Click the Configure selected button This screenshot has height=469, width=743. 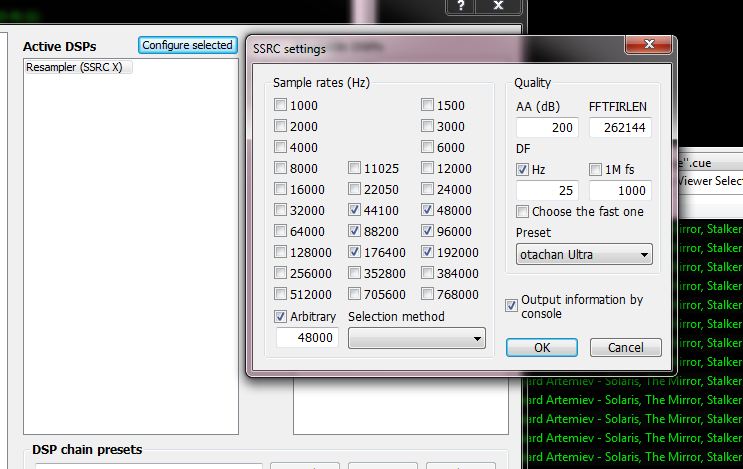click(187, 45)
